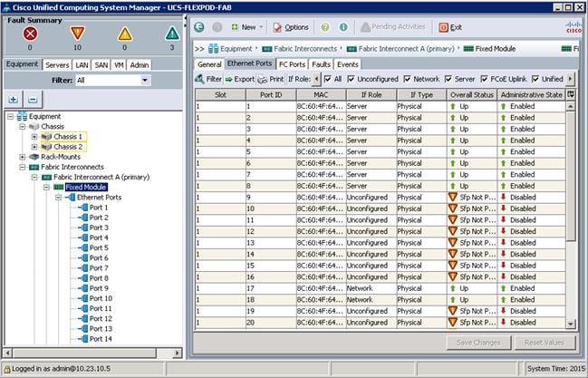Click collapse-all minus button in tree panel
The height and width of the screenshot is (378, 588).
tap(33, 100)
